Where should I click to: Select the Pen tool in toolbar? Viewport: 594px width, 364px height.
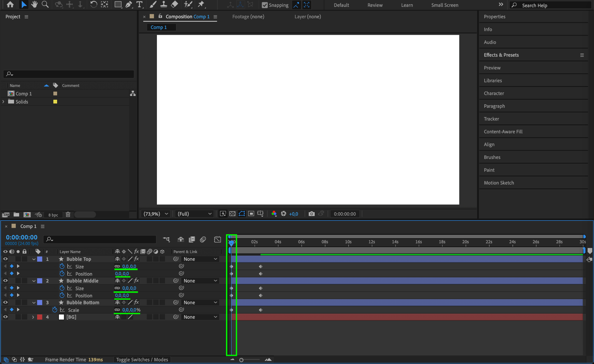128,4
